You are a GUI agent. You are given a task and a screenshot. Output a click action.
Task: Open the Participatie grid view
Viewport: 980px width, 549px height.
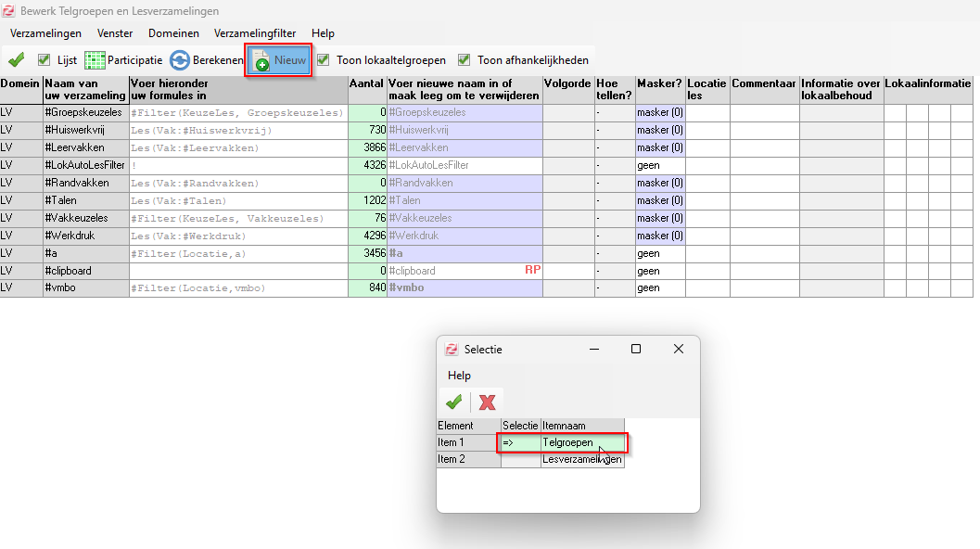point(123,60)
